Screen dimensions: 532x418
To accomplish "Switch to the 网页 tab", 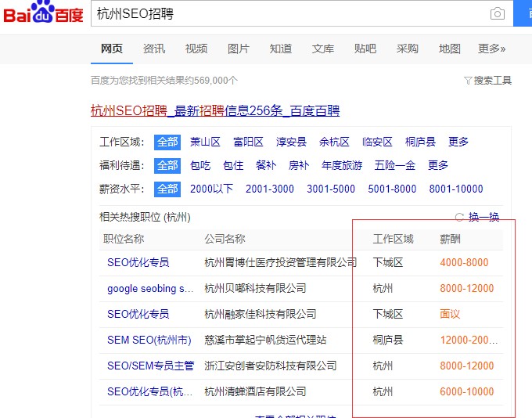I will [112, 49].
